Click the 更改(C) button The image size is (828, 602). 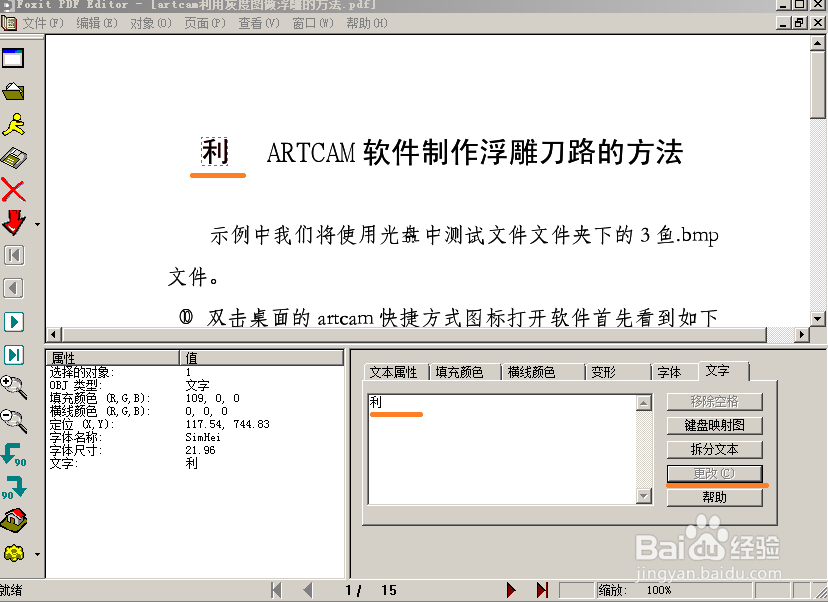714,473
